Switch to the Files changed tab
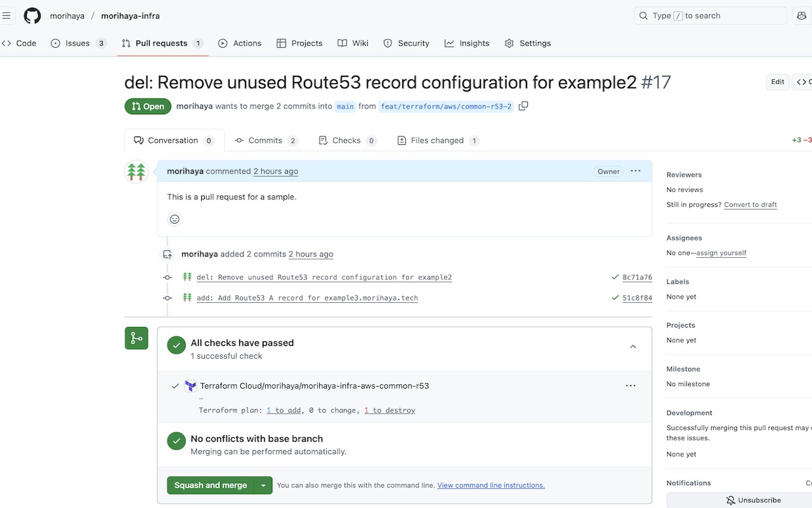Screen dimensions: 812x508 pos(437,140)
